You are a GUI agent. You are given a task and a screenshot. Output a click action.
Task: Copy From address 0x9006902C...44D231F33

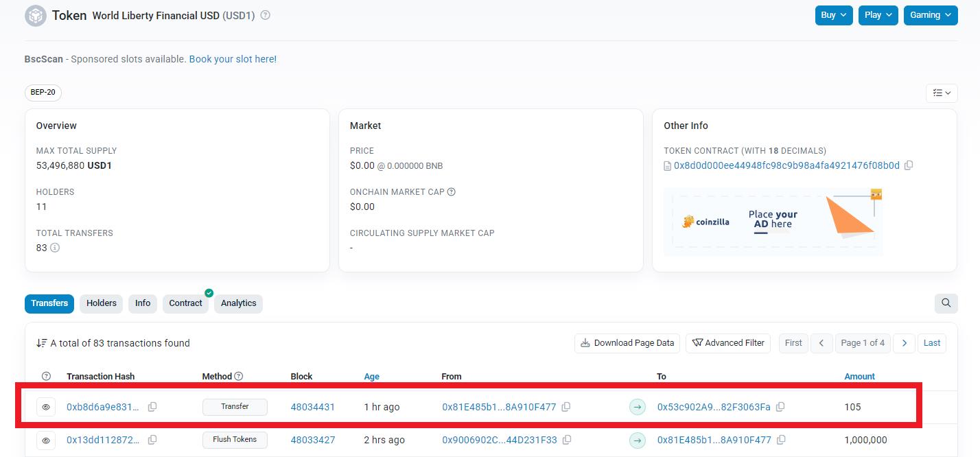[x=567, y=440]
